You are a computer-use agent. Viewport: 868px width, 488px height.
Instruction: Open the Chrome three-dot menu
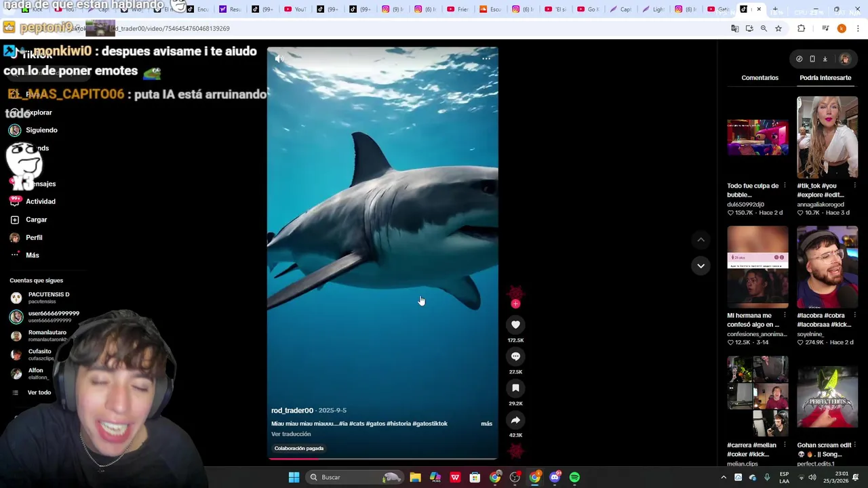pyautogui.click(x=858, y=28)
